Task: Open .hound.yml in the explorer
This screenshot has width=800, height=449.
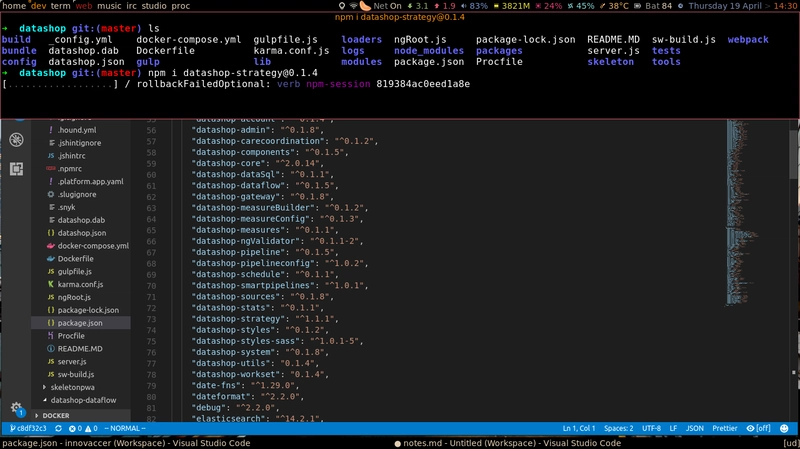Action: [77, 130]
